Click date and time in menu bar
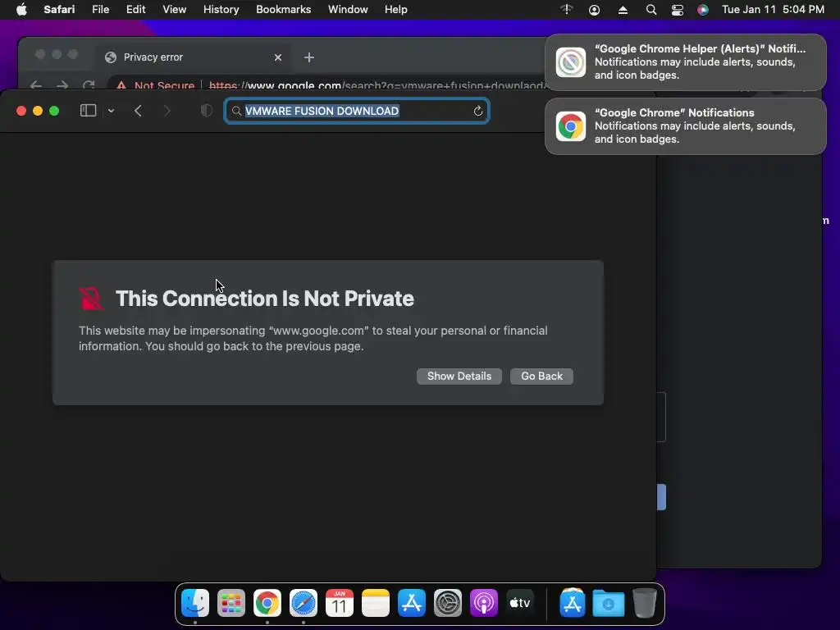Viewport: 840px width, 630px height. coord(773,10)
